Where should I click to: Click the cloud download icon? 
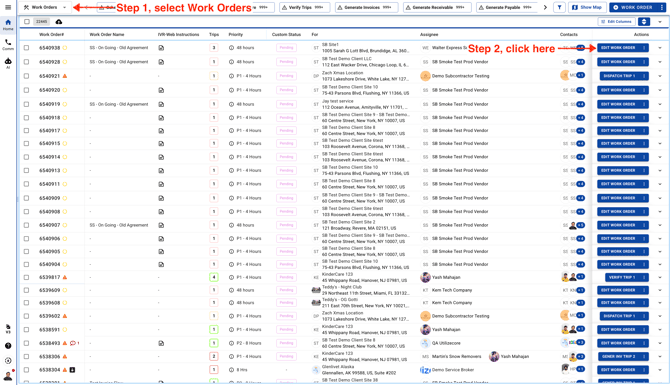(59, 21)
